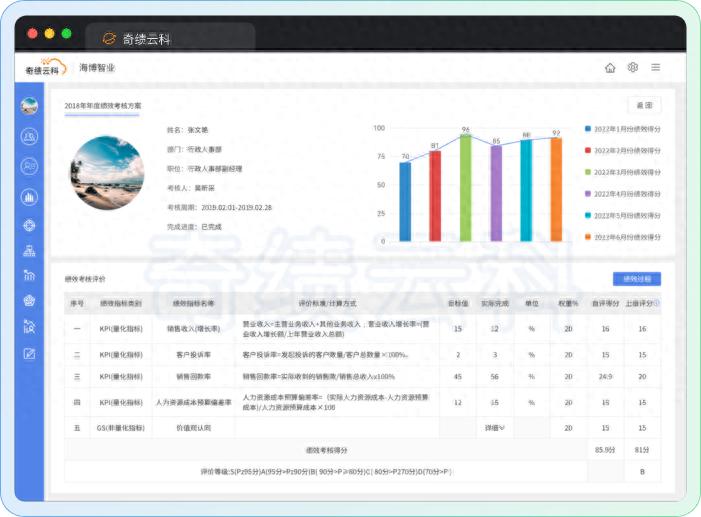Viewport: 701px width, 517px height.
Task: Click the 职位: 行政人事部副经理 line
Action: (204, 169)
